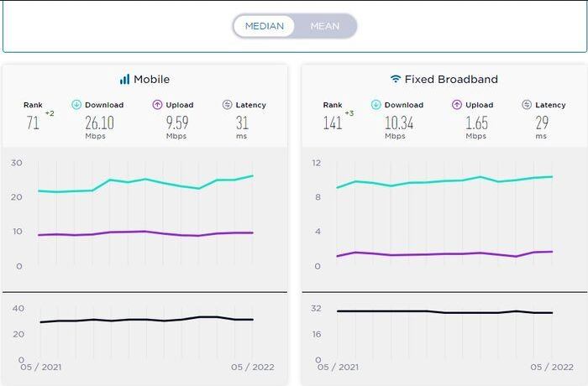
Task: Click the Fixed Broadband Download icon
Action: point(376,105)
